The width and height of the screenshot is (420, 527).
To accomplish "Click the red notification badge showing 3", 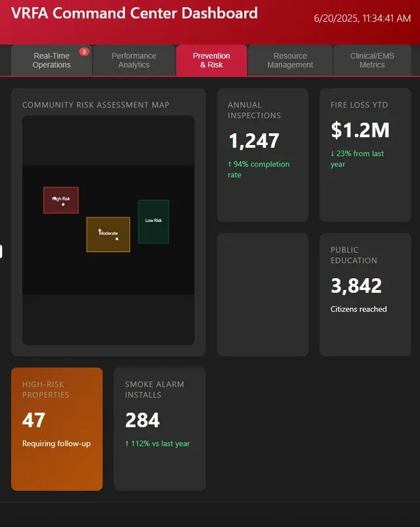I will (84, 51).
